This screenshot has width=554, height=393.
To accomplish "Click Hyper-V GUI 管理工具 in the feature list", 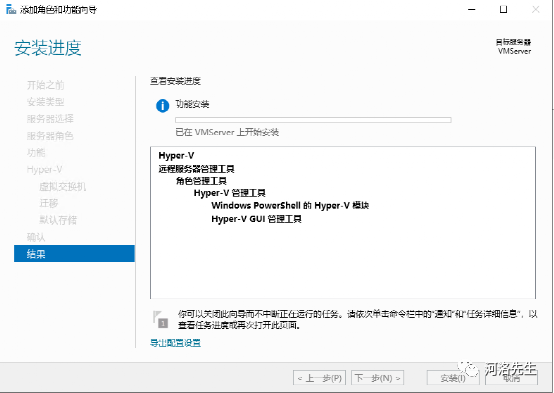I will click(x=256, y=219).
